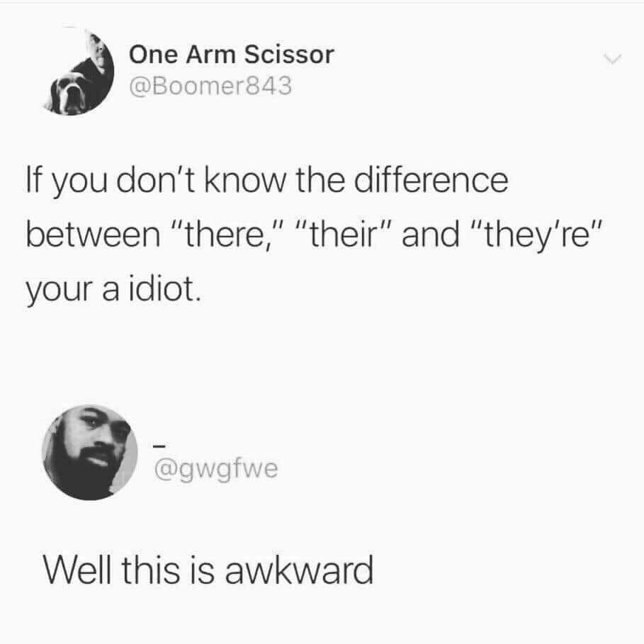The width and height of the screenshot is (644, 644).
Task: Click the word awkward in the reply
Action: click(300, 570)
